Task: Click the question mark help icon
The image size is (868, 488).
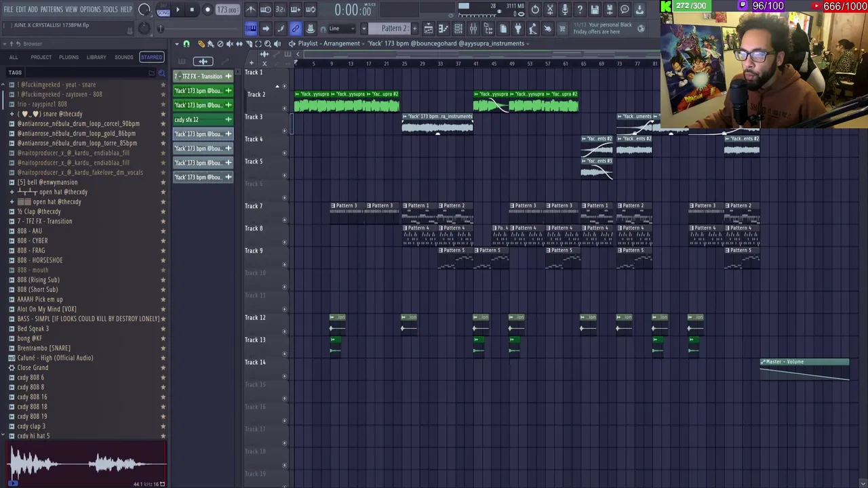Action: coord(580,9)
